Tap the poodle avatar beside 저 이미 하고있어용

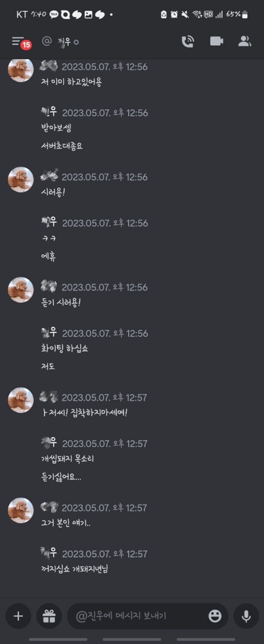21,70
